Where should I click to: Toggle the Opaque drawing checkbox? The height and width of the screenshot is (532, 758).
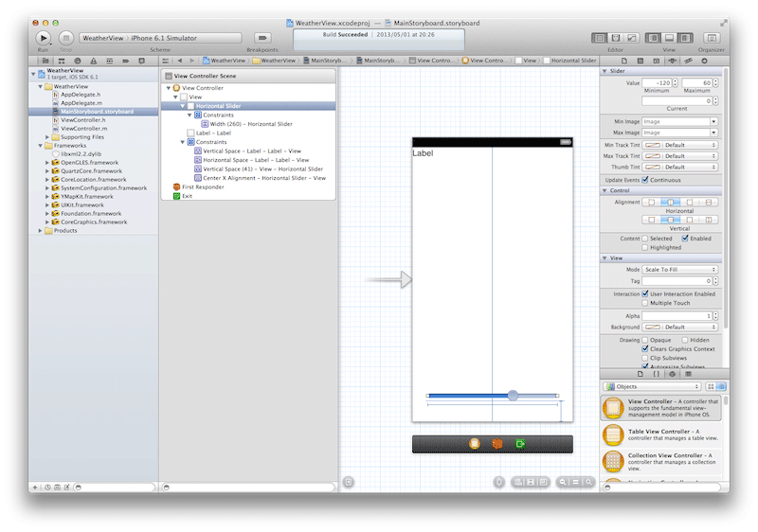point(645,340)
